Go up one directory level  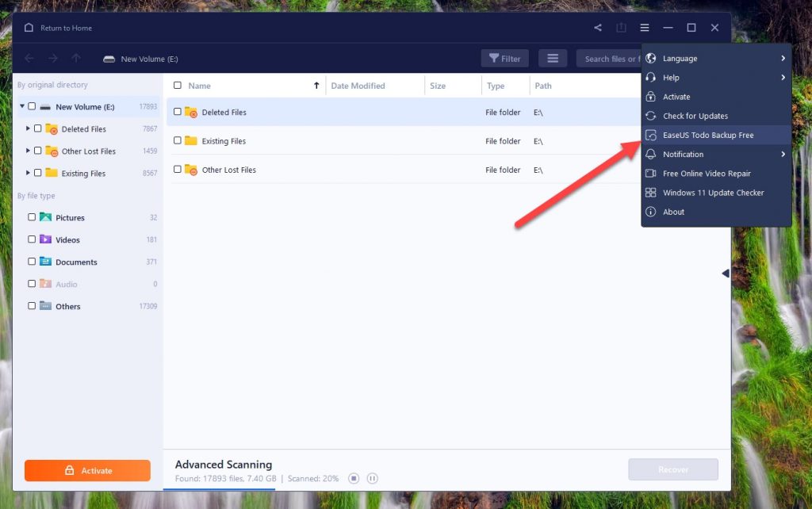75,58
